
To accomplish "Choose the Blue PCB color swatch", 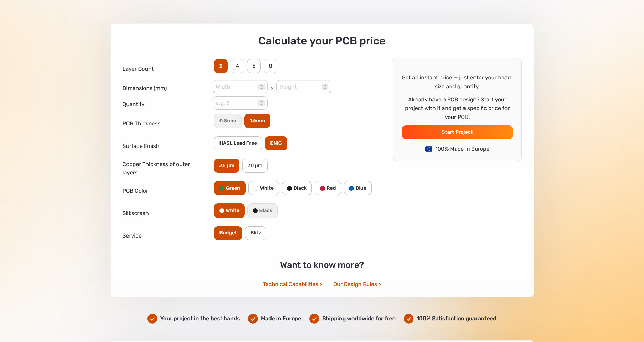I will (358, 188).
